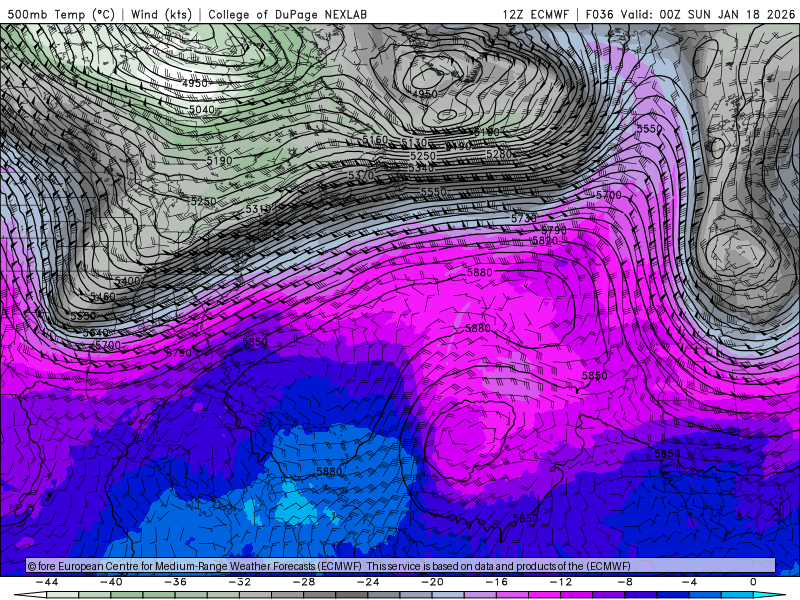Click the -12 colorbar tick label
The width and height of the screenshot is (800, 600).
pos(561,582)
